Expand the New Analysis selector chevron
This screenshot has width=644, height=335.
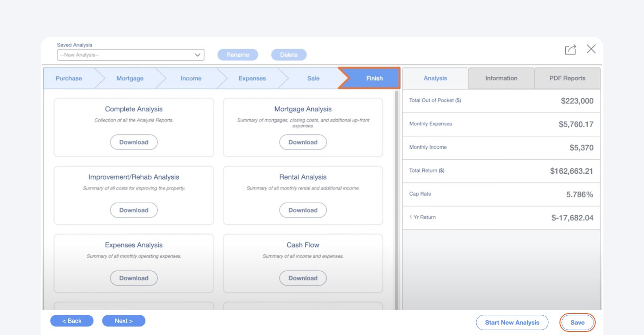[x=197, y=54]
